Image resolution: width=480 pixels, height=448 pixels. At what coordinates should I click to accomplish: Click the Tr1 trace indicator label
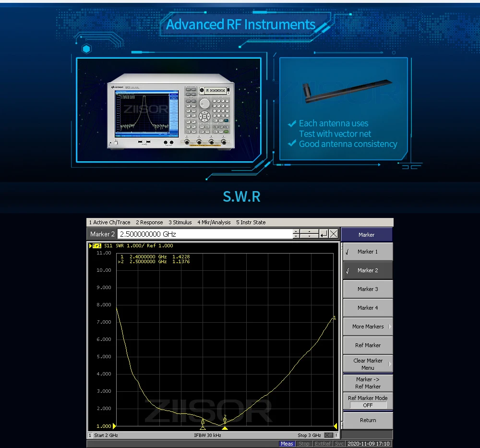coord(96,245)
